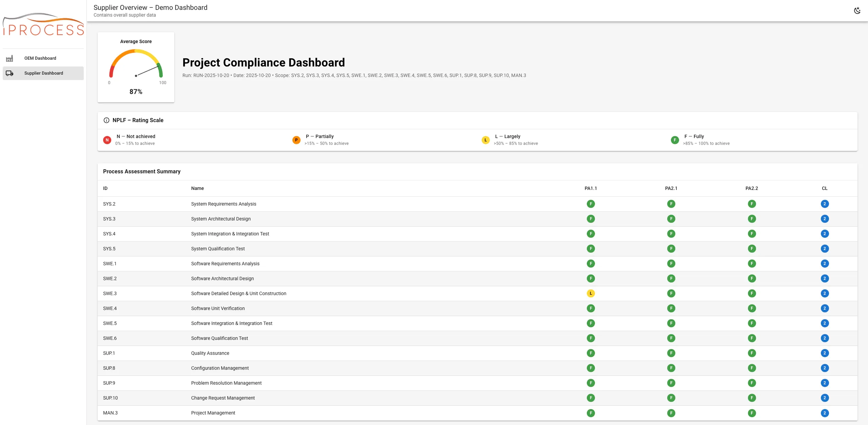
Task: Click the iProcess logo
Action: (43, 24)
